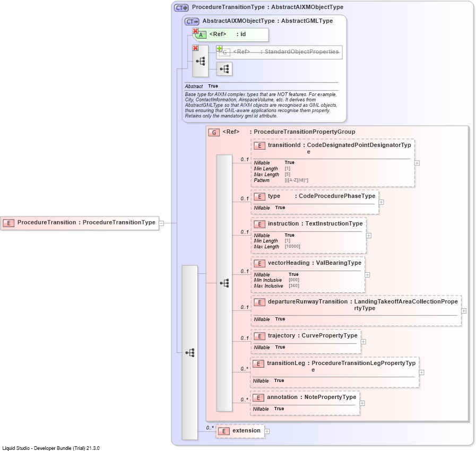The width and height of the screenshot is (476, 451).
Task: Expand the annotation element
Action: (362, 403)
